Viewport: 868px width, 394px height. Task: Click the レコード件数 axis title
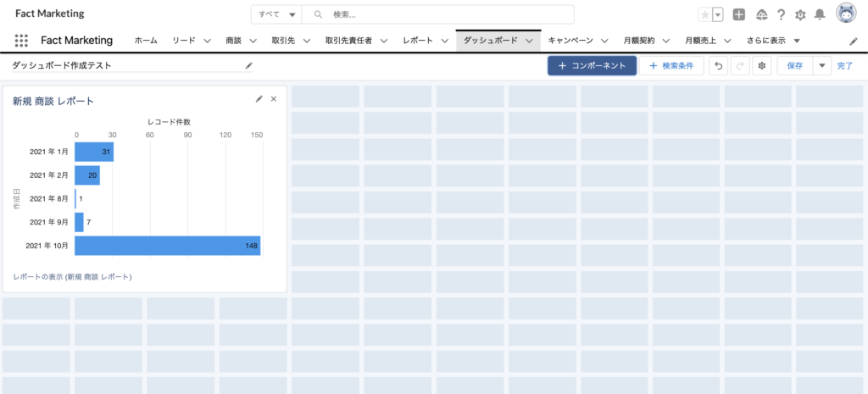pyautogui.click(x=169, y=122)
